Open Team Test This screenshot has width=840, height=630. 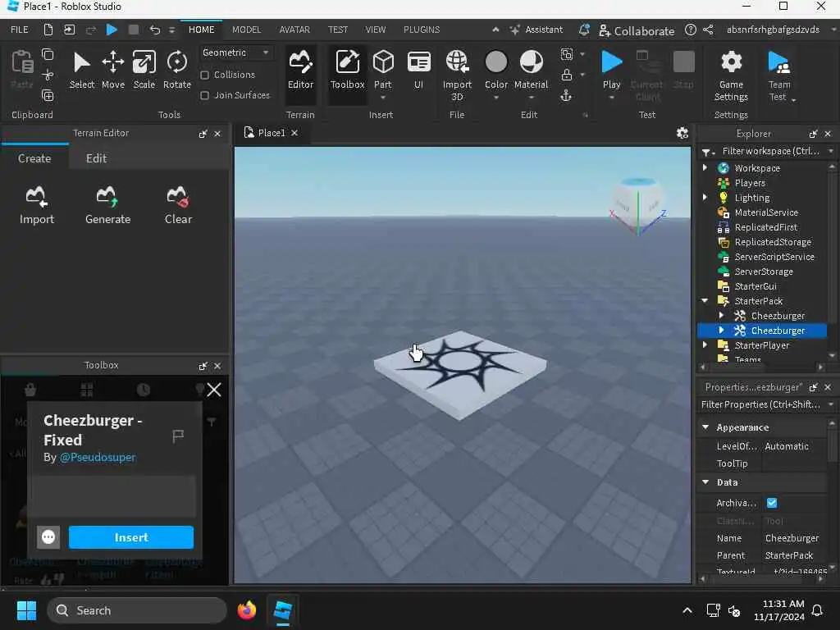(x=779, y=75)
